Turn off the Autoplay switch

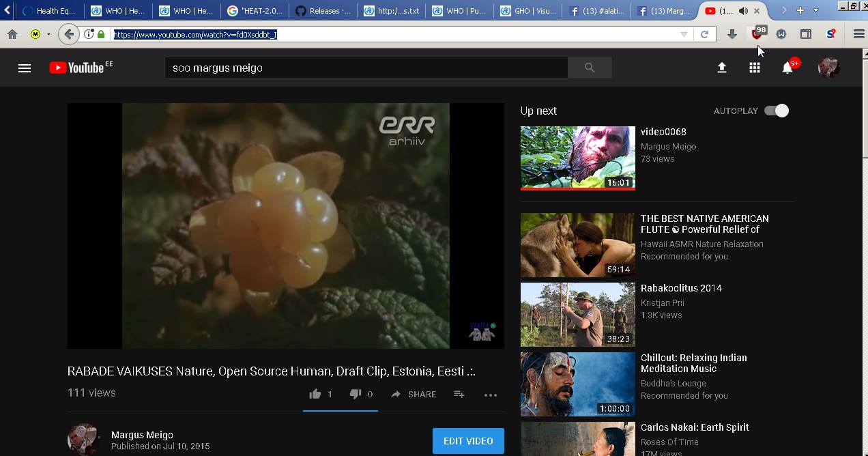coord(777,111)
